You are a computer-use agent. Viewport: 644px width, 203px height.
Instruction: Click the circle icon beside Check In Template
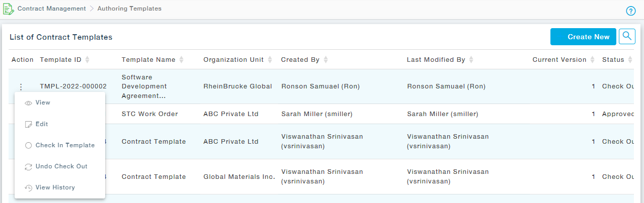pyautogui.click(x=29, y=146)
